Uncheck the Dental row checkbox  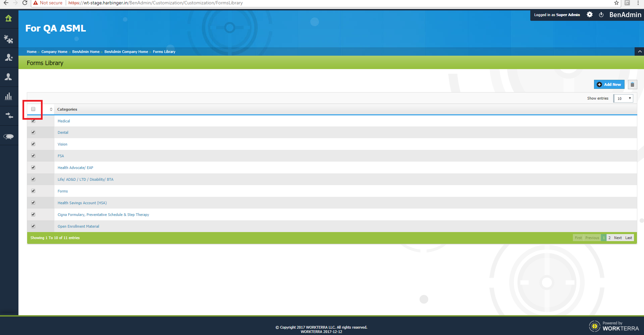[x=33, y=132]
